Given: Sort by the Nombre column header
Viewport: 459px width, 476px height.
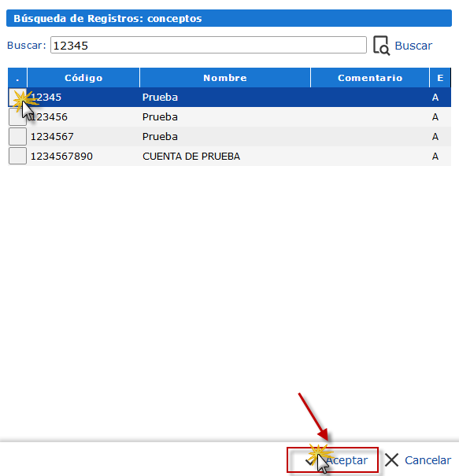Looking at the screenshot, I should pos(225,78).
